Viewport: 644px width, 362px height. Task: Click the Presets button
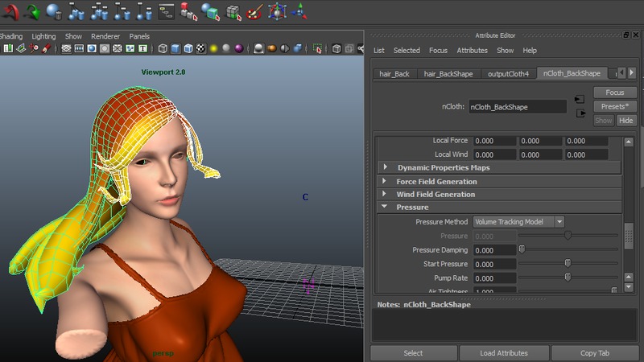tap(615, 106)
